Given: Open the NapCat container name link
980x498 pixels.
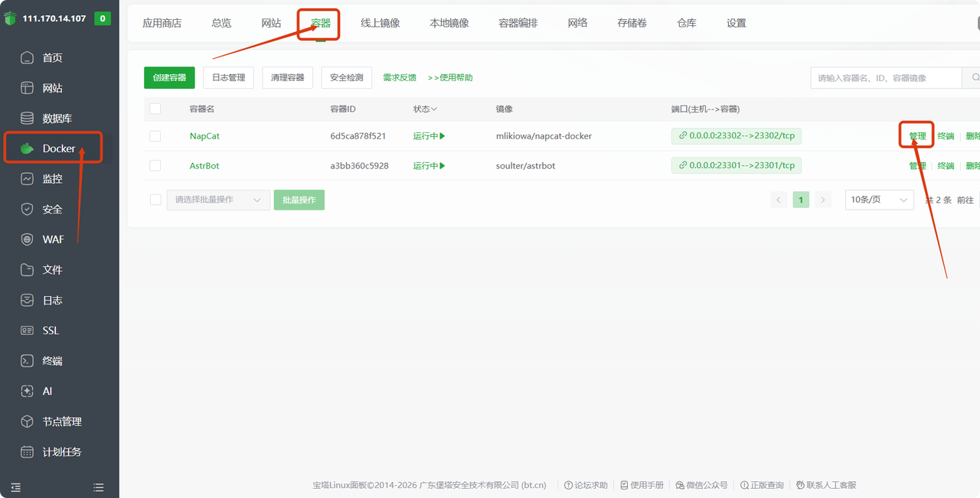Looking at the screenshot, I should (204, 136).
